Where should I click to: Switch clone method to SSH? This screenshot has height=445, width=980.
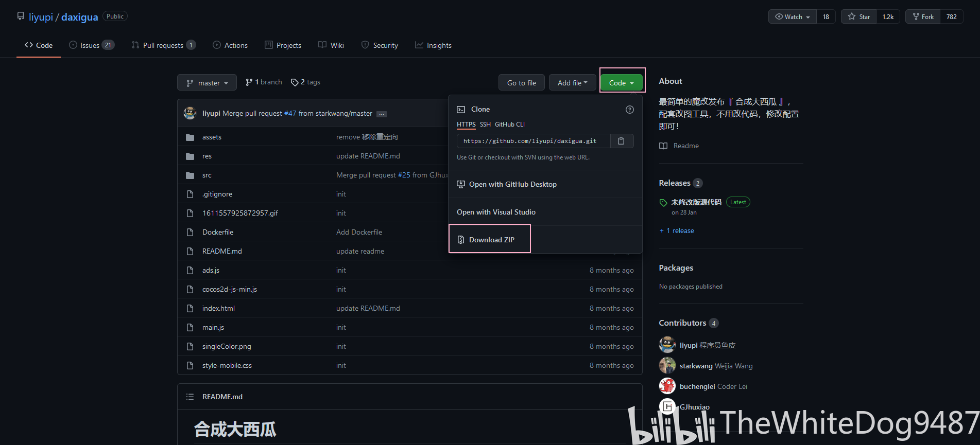pos(485,124)
